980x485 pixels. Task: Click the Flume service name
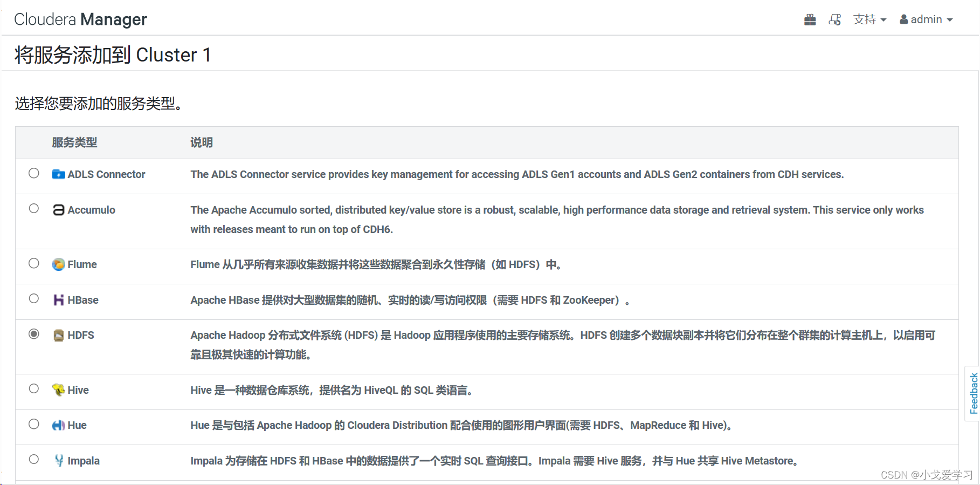tap(82, 264)
